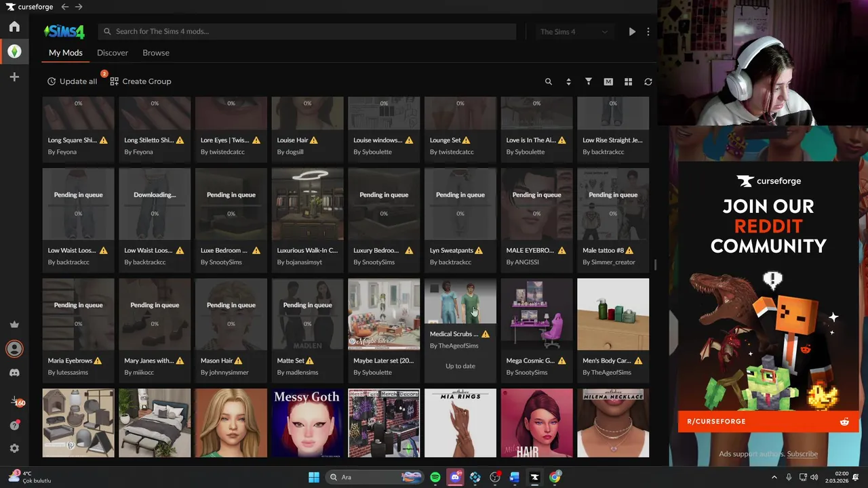Click the search magnifier in mods toolbar

click(549, 81)
